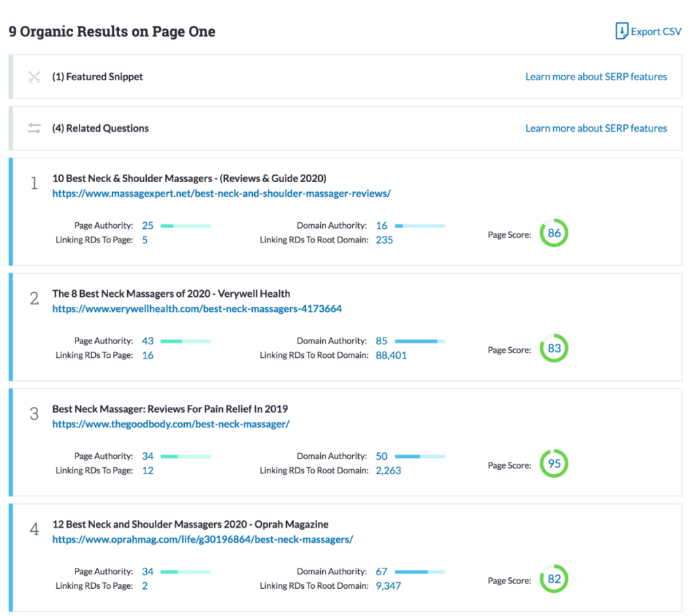This screenshot has width=696, height=616.
Task: Open the massagexpert.net result URL
Action: (x=222, y=194)
